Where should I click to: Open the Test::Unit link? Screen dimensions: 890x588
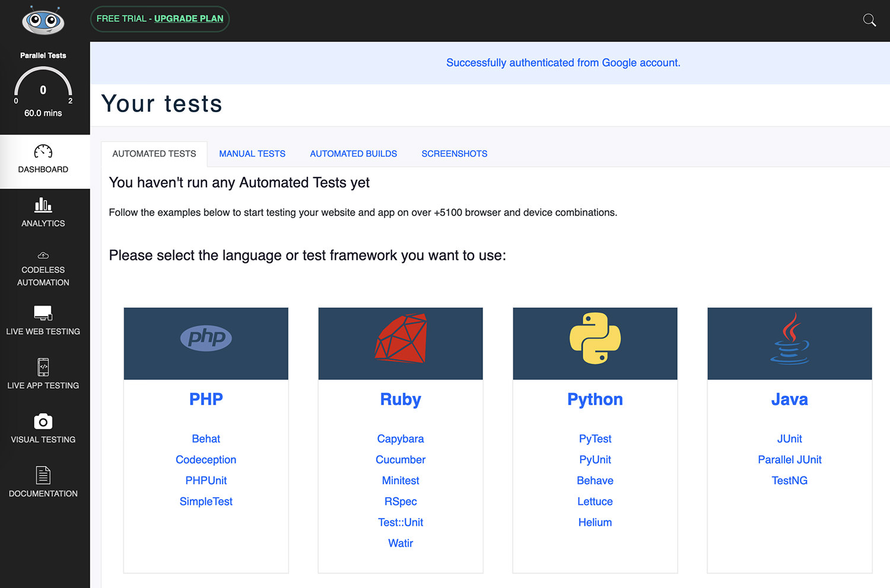pos(401,522)
